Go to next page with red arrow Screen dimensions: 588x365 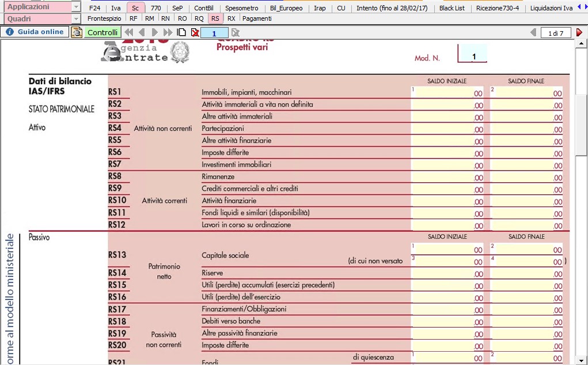click(x=579, y=33)
